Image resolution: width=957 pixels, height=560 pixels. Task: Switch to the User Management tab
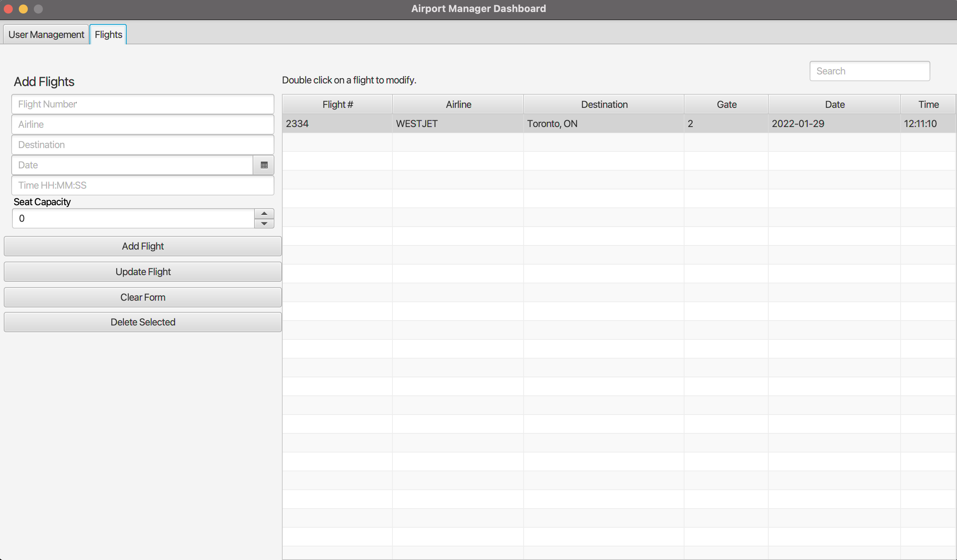click(x=45, y=34)
